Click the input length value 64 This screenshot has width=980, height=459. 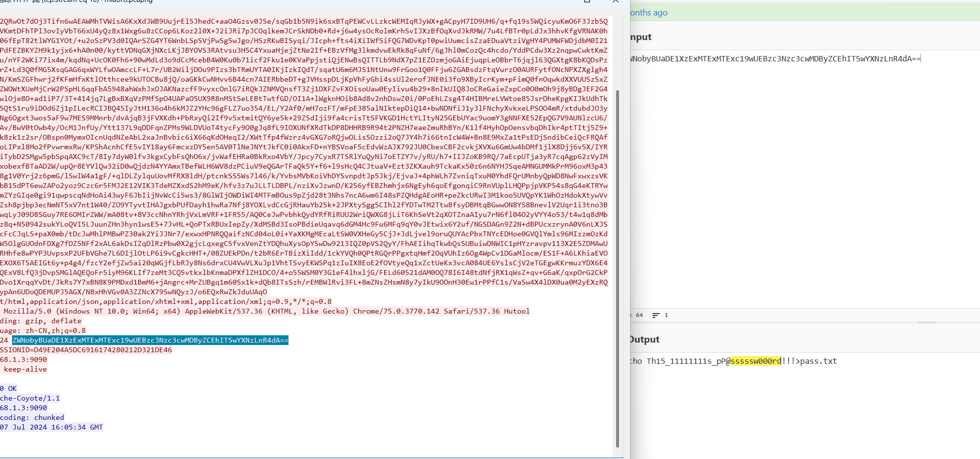tap(639, 315)
